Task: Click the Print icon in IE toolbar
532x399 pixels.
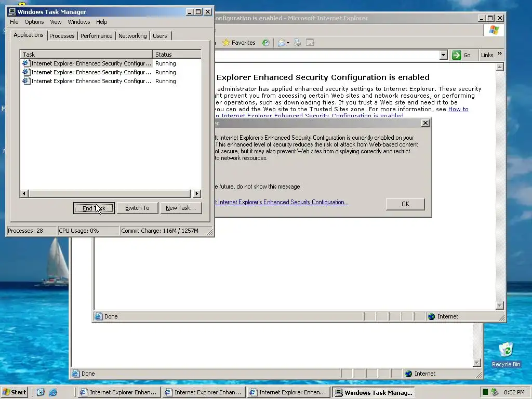Action: (x=298, y=43)
